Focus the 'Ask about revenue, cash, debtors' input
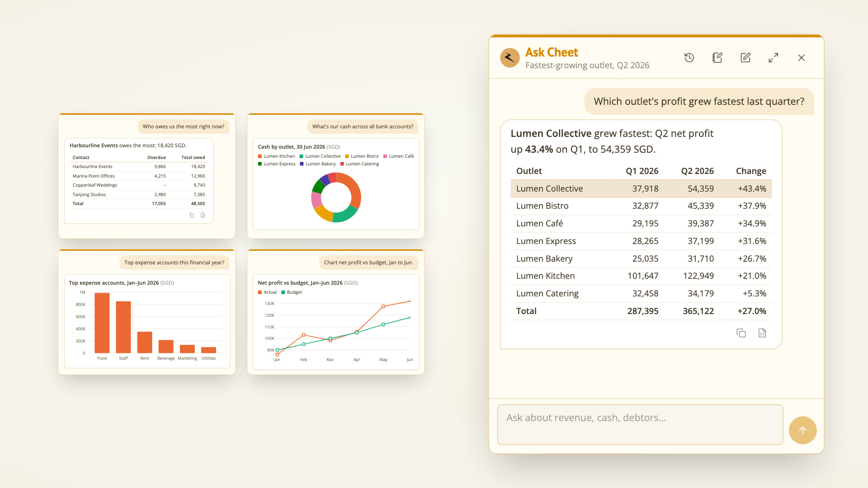This screenshot has height=488, width=868. pos(640,425)
